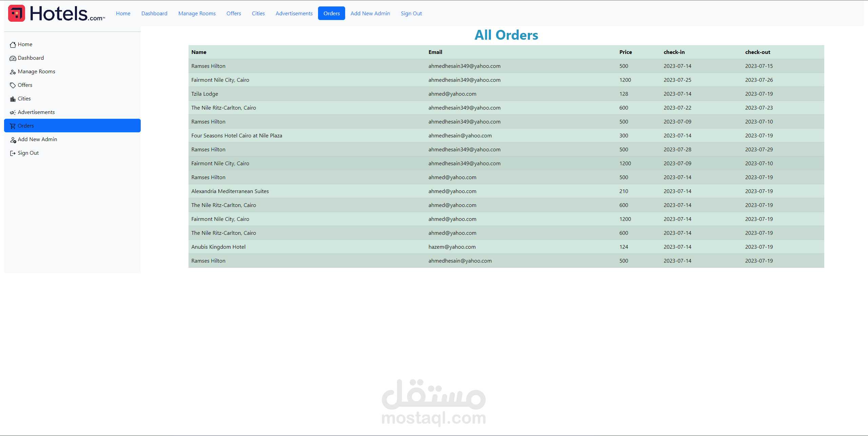The image size is (868, 436).
Task: Click the active Orders tab in navbar
Action: 331,14
